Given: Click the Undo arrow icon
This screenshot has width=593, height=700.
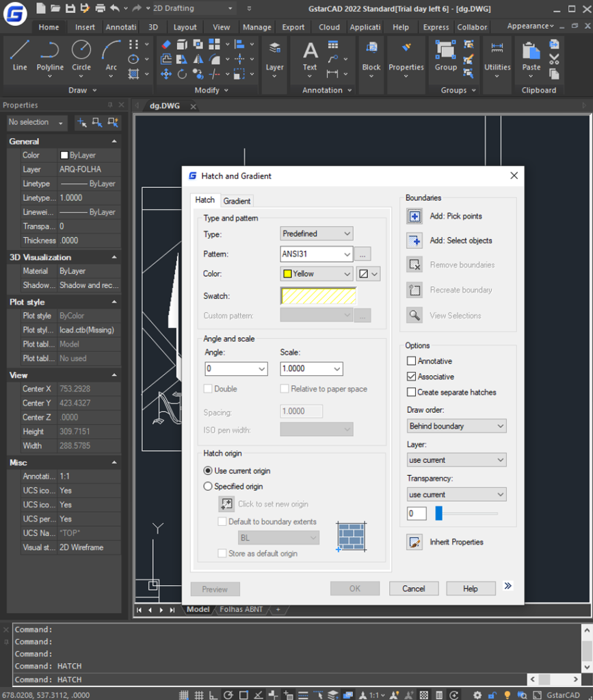Looking at the screenshot, I should pos(115,8).
